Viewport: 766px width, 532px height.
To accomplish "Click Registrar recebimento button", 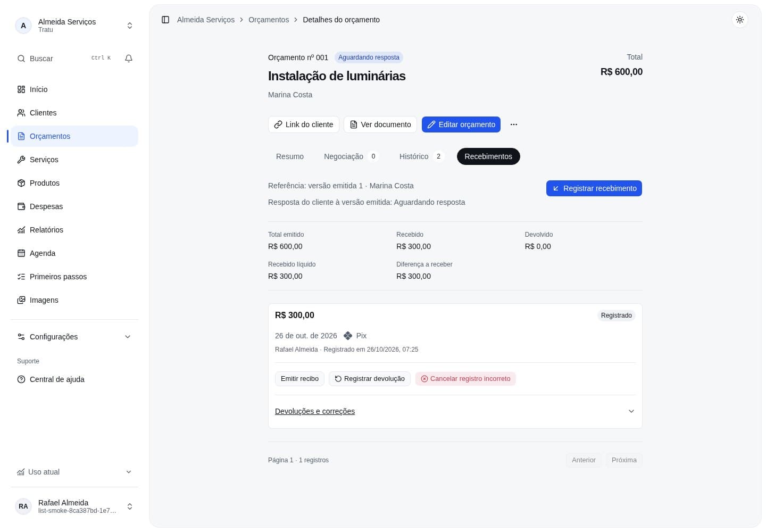I will coord(594,188).
